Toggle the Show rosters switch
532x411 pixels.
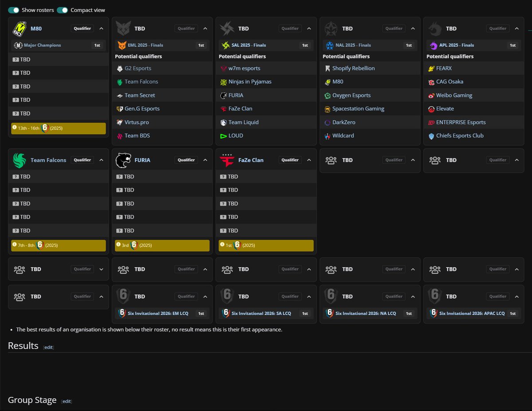pos(14,10)
